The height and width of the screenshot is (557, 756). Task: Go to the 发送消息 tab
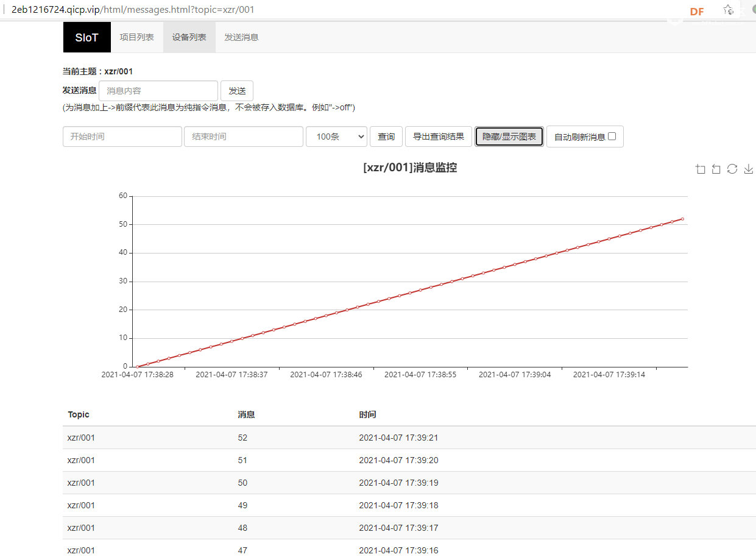coord(241,38)
